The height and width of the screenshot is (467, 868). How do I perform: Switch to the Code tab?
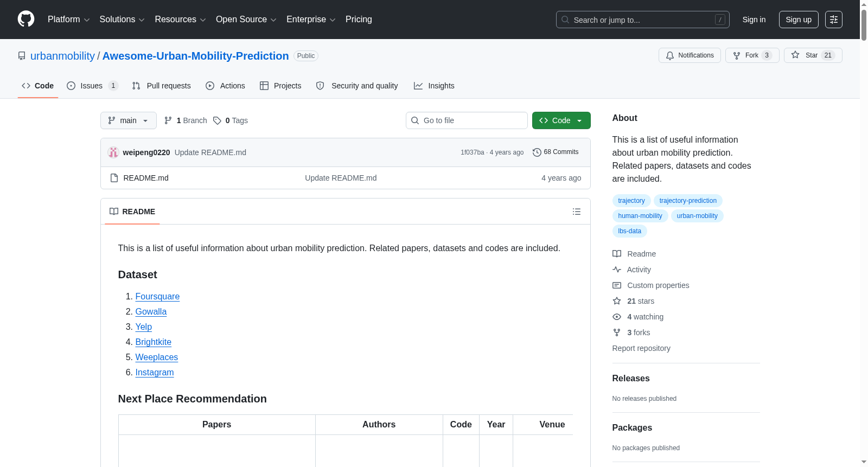[38, 86]
